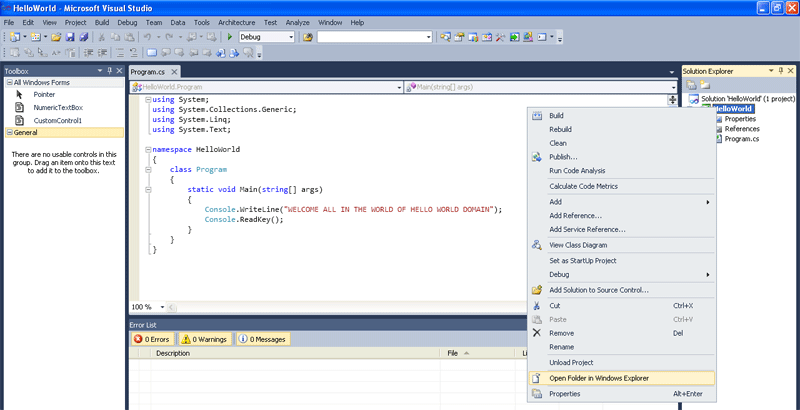The width and height of the screenshot is (800, 410).
Task: Uncomment the selected lines icon
Action: pos(133,52)
